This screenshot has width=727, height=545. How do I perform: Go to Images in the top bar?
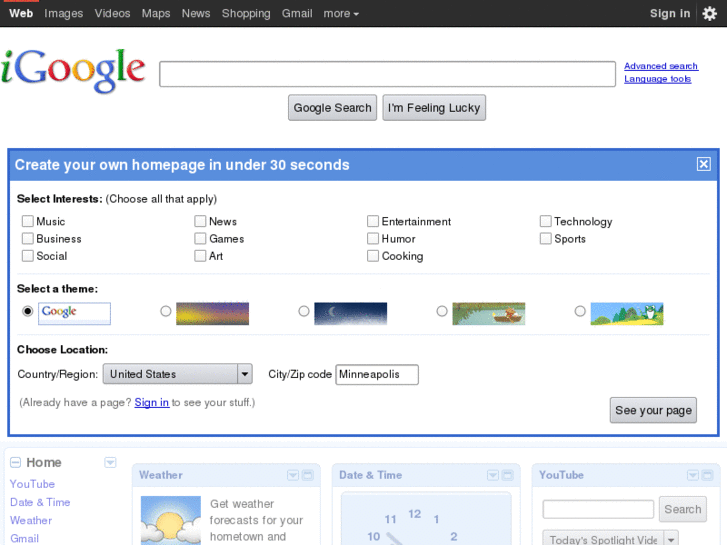pyautogui.click(x=64, y=13)
